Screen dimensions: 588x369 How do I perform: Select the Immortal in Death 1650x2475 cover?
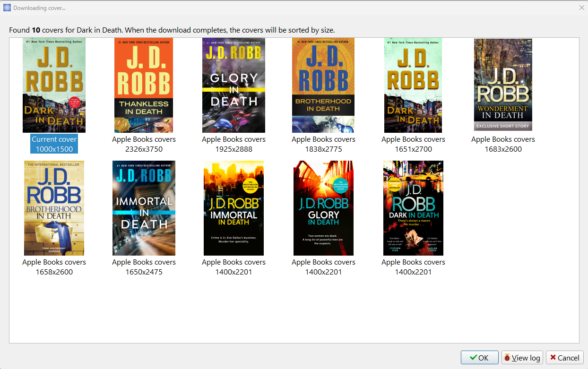click(x=144, y=208)
